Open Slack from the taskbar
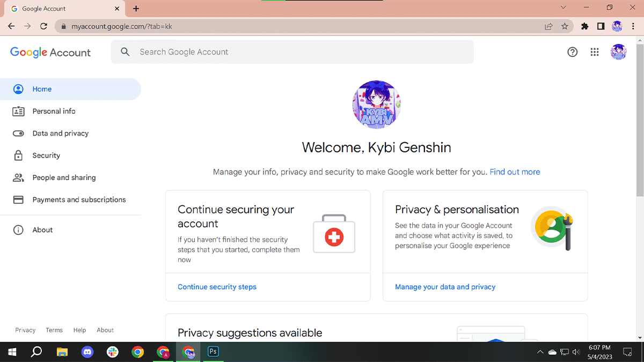 [113, 352]
